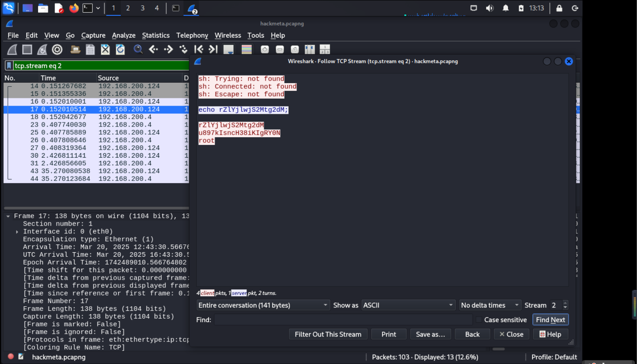637x364 pixels.
Task: Jump to the last packet icon
Action: tap(213, 50)
